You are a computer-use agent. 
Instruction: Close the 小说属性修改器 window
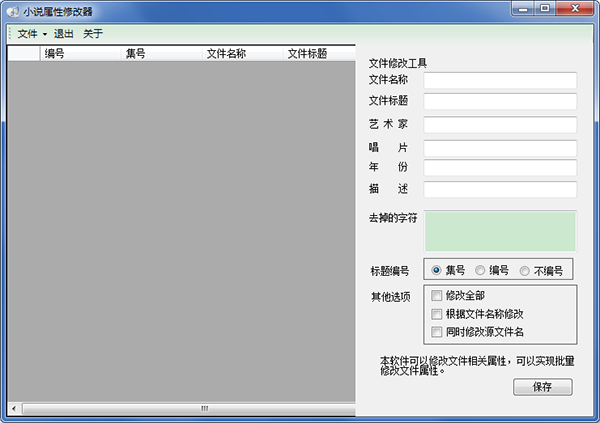(x=575, y=9)
